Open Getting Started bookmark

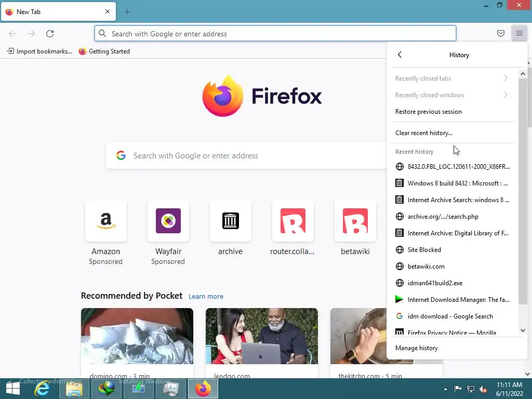[104, 51]
